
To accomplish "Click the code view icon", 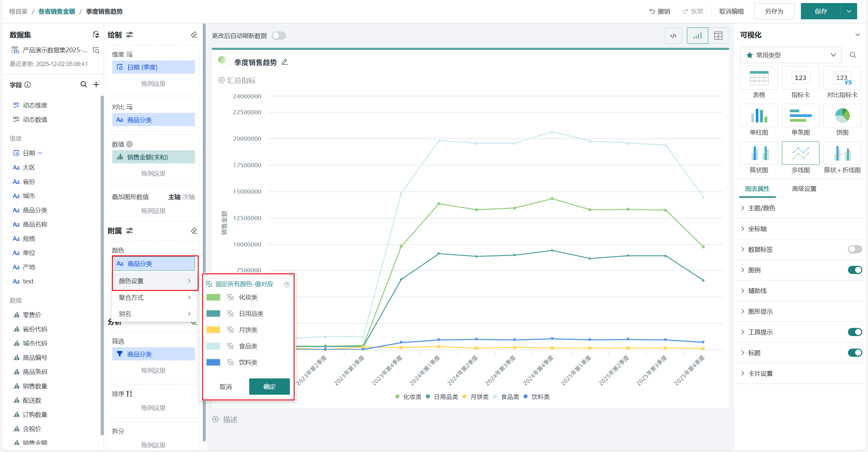I will 673,36.
